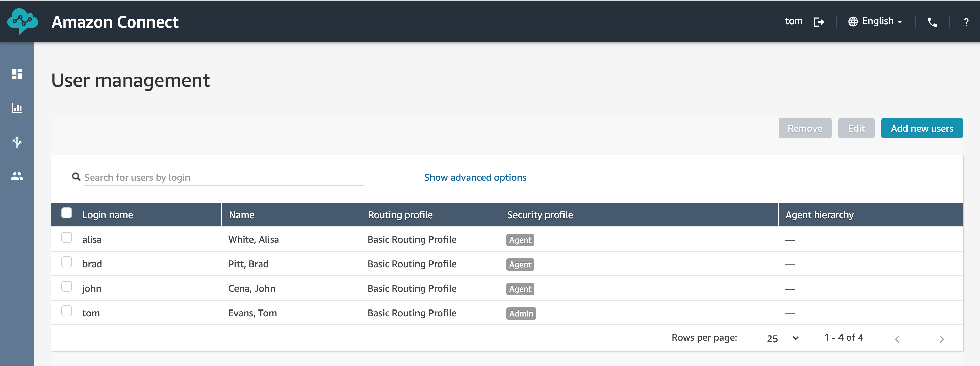Click the Agent badge in brad row
This screenshot has height=366, width=980.
pyautogui.click(x=520, y=265)
